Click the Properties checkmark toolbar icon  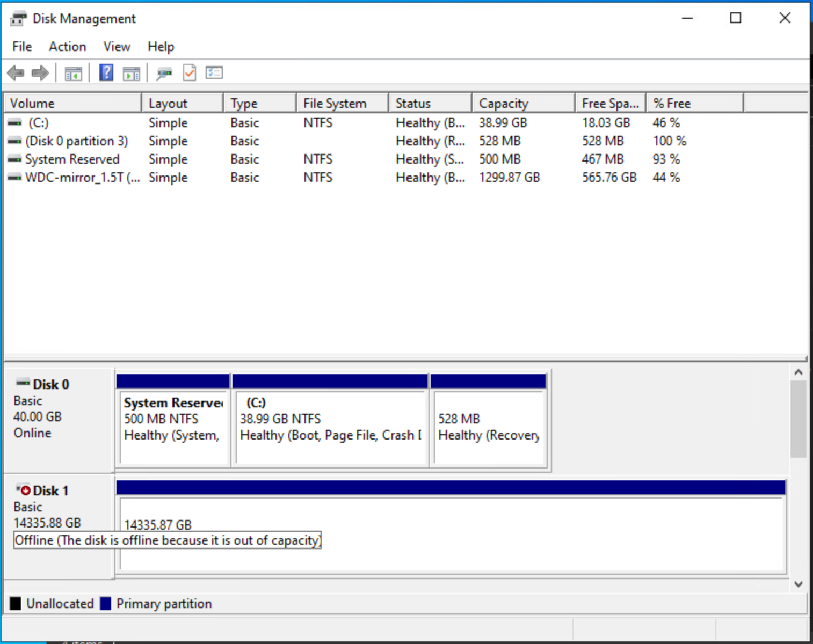coord(190,72)
